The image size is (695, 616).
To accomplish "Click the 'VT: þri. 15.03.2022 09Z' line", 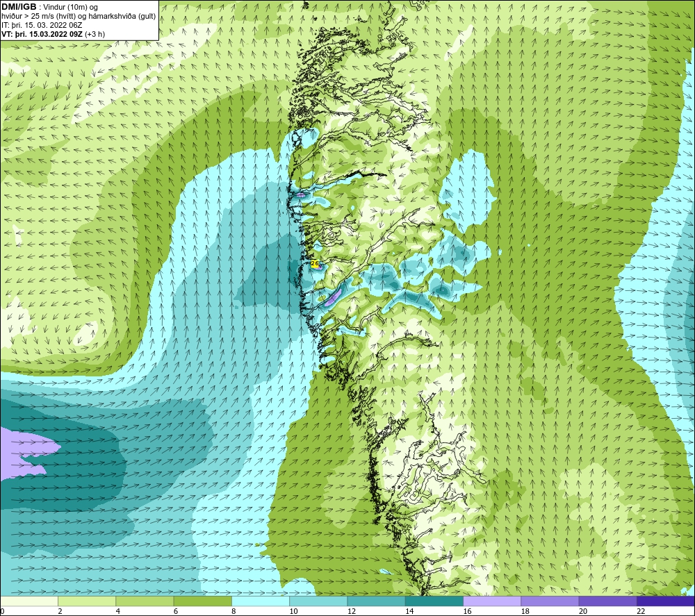I will pos(42,34).
